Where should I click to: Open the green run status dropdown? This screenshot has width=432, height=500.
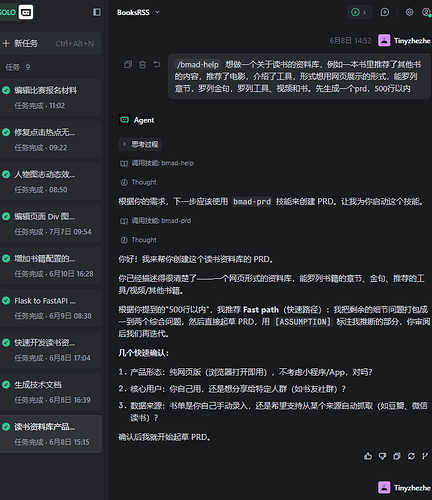point(359,12)
